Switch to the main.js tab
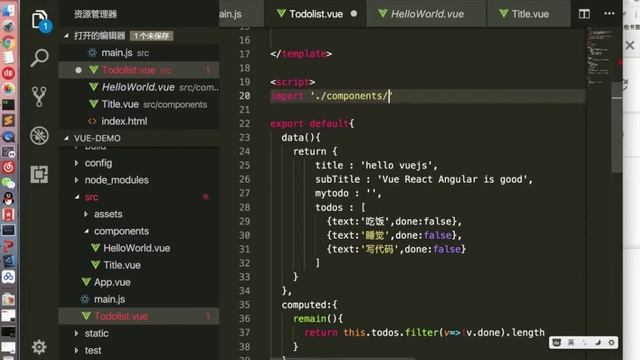This screenshot has width=640, height=360. (x=242, y=14)
